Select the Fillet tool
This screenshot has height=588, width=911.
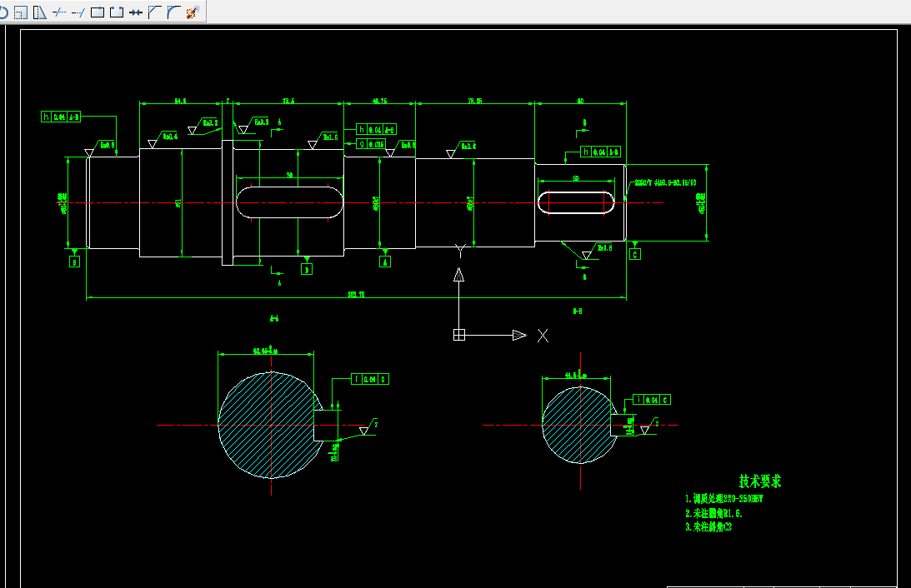click(173, 12)
